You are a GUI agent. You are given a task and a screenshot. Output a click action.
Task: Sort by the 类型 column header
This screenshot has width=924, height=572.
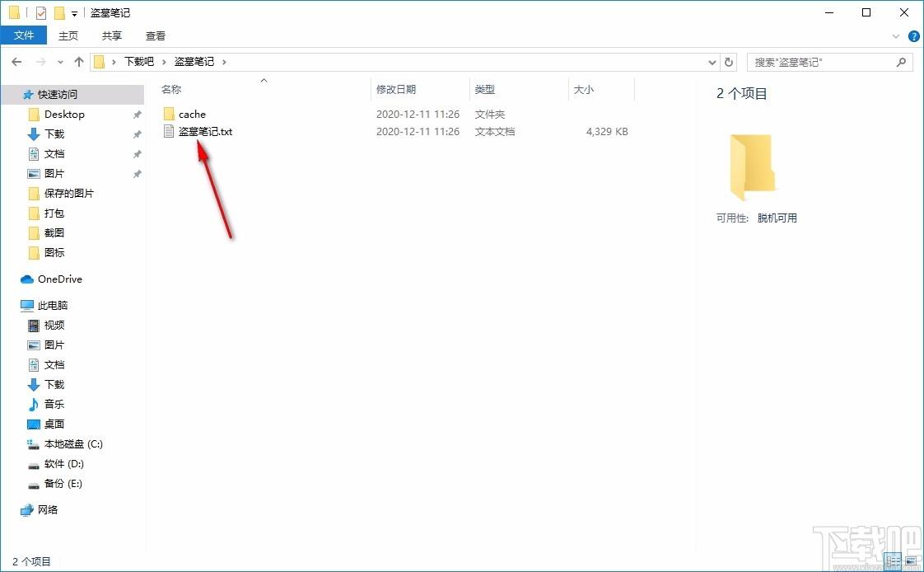(x=485, y=90)
